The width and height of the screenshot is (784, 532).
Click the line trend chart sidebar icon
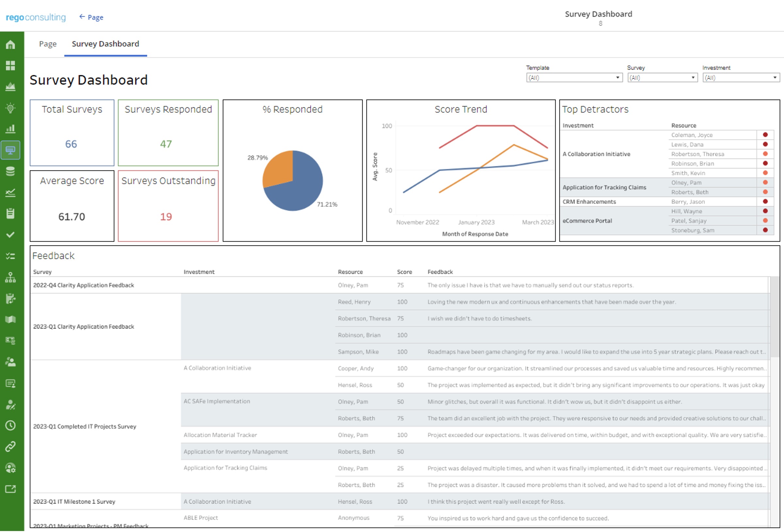point(10,193)
